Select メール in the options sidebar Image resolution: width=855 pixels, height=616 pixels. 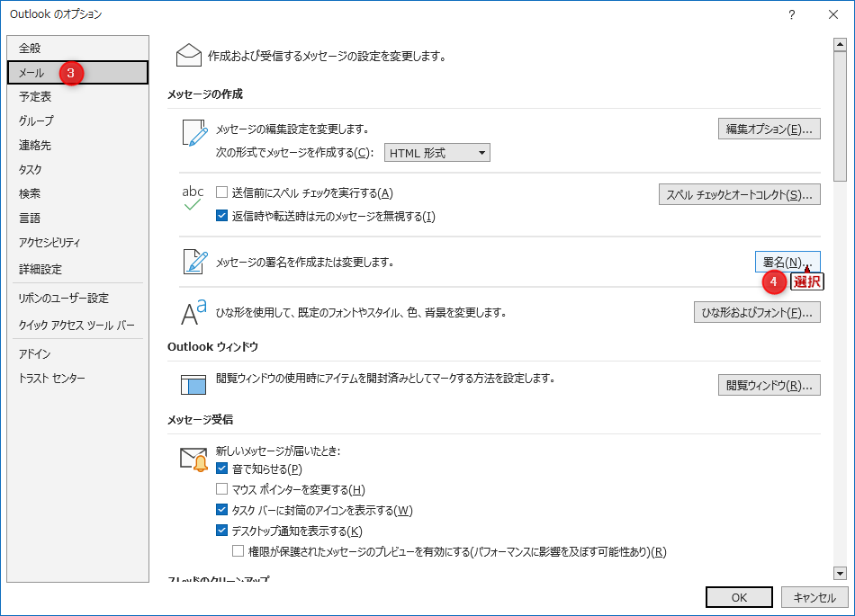coord(77,73)
